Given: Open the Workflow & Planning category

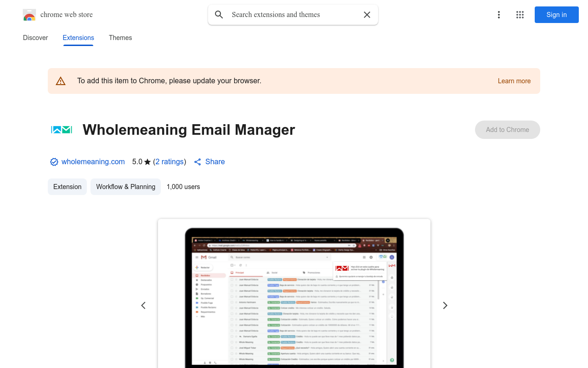Looking at the screenshot, I should (126, 187).
